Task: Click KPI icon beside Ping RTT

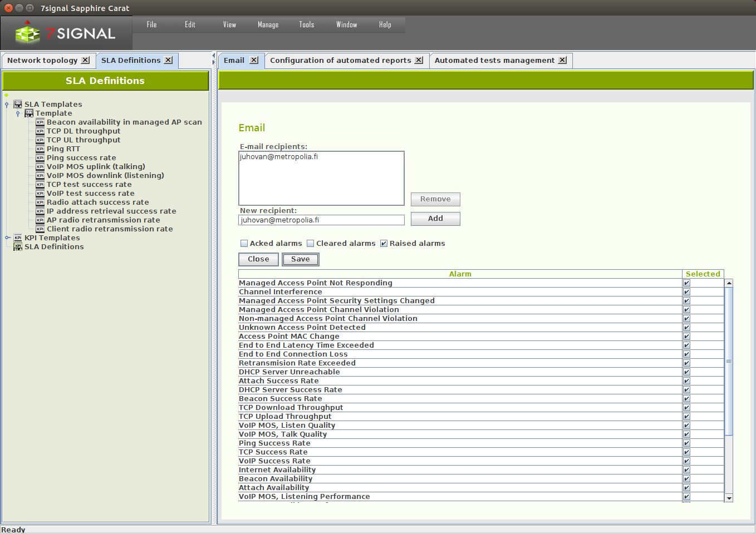Action: coord(40,149)
